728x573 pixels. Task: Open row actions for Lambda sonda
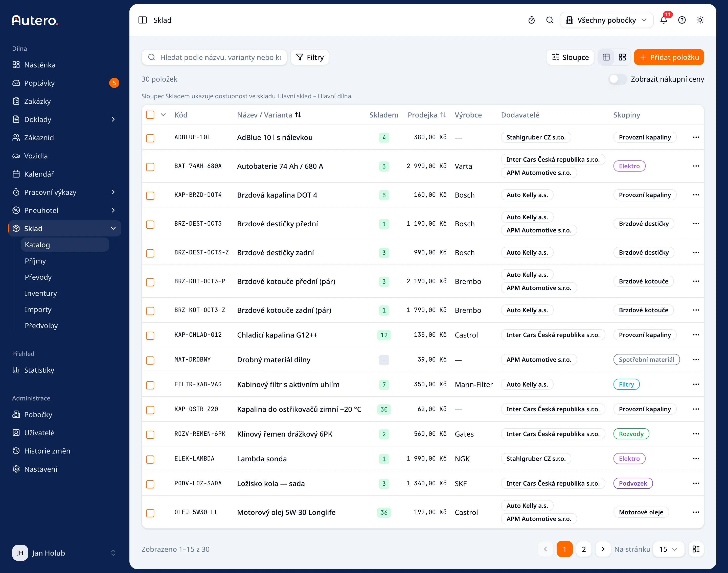(x=696, y=459)
